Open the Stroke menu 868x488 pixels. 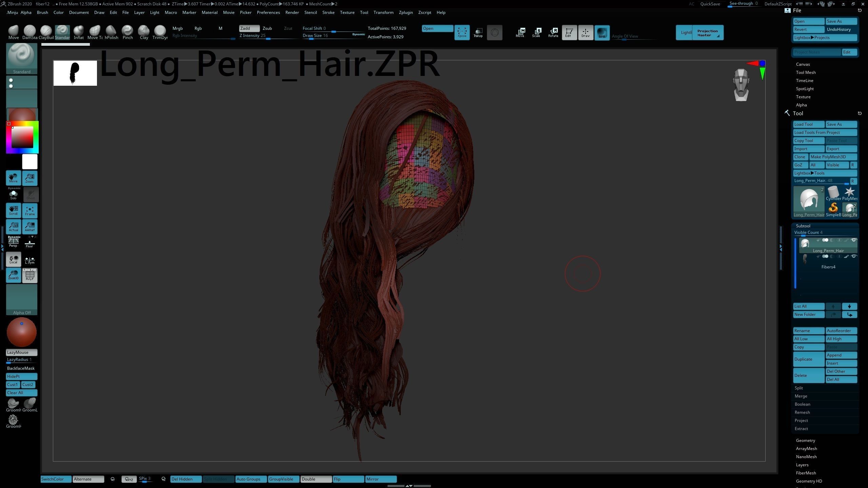coord(328,12)
